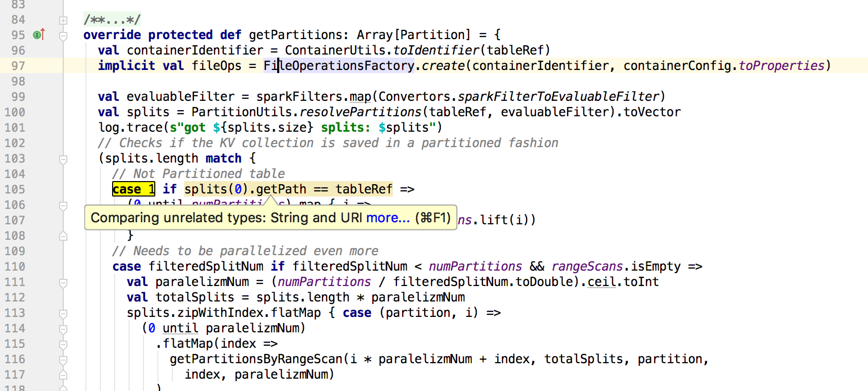Click '// Needs to be parallelized even more' comment
This screenshot has height=391, width=868.
point(245,251)
